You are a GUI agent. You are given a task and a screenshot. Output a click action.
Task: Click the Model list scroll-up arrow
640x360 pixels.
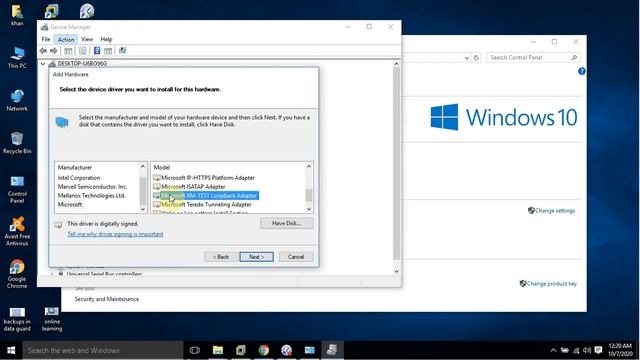coord(309,167)
